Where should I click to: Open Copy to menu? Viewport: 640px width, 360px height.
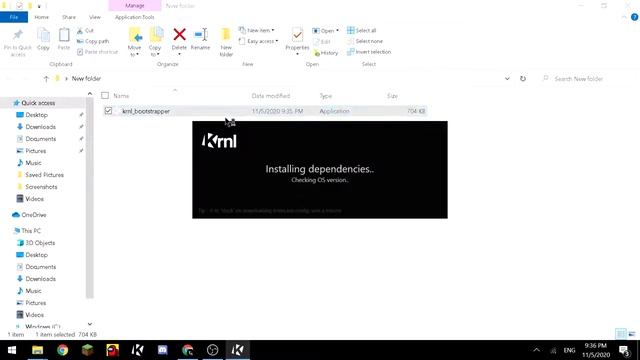156,42
